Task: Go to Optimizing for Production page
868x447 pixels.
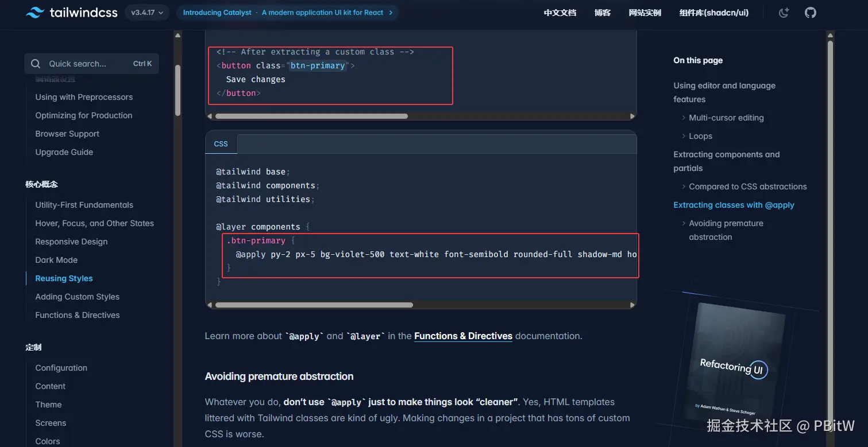Action: pos(84,115)
